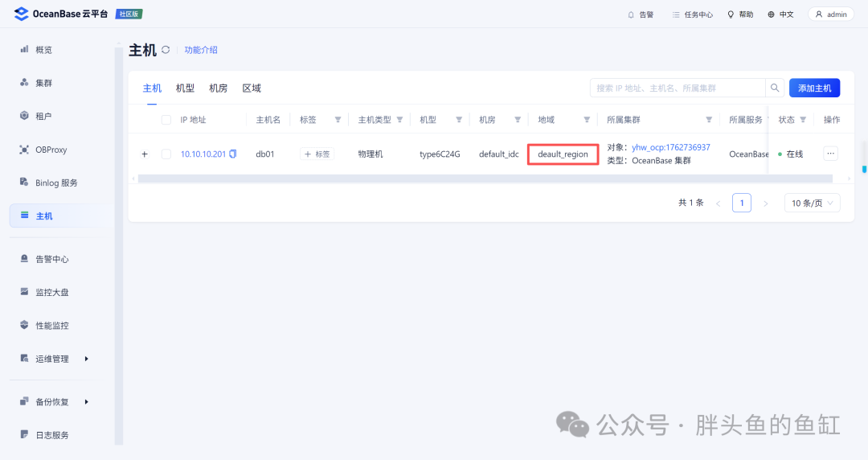Screen dimensions: 868x460
Task: Open the 主机类型 column filter icon
Action: [399, 120]
